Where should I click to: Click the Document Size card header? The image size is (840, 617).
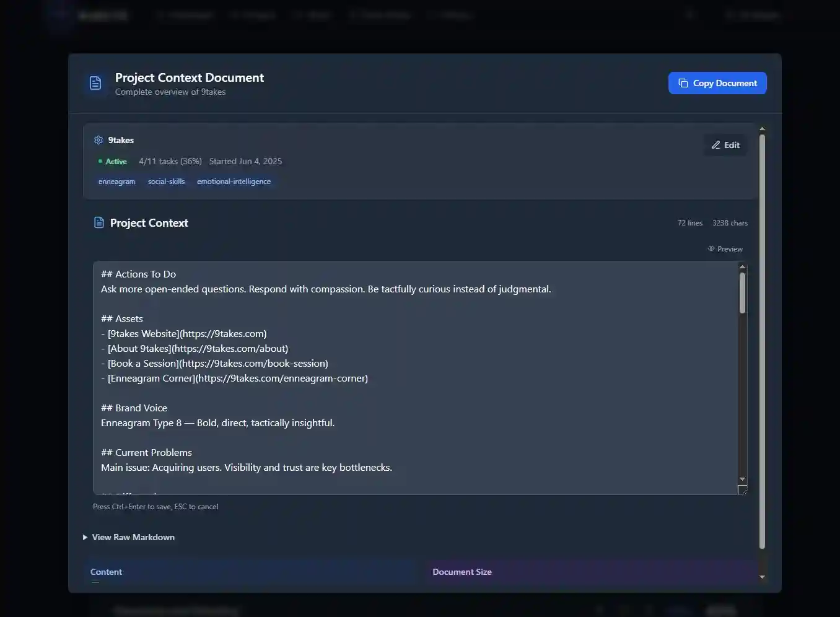tap(462, 572)
